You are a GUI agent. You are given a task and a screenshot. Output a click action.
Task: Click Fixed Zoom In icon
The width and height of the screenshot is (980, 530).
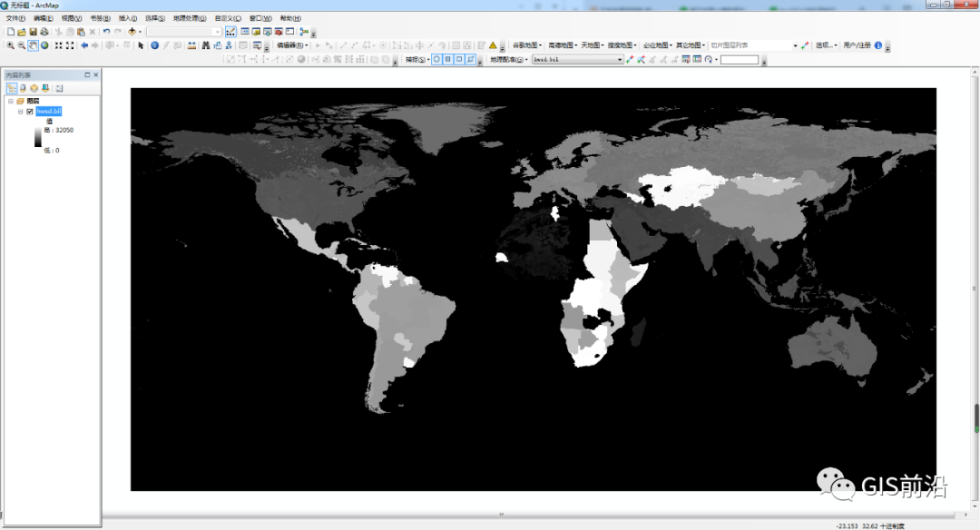(x=59, y=45)
